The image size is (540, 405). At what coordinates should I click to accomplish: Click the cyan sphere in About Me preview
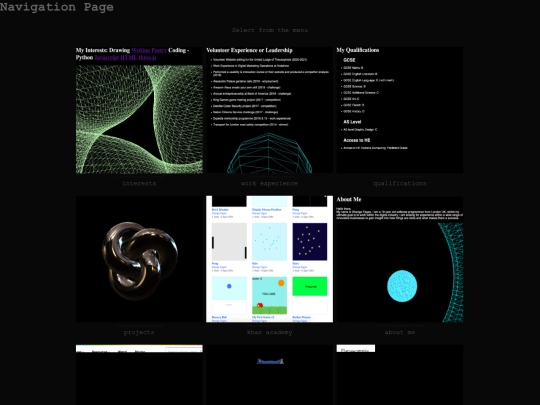pyautogui.click(x=402, y=286)
